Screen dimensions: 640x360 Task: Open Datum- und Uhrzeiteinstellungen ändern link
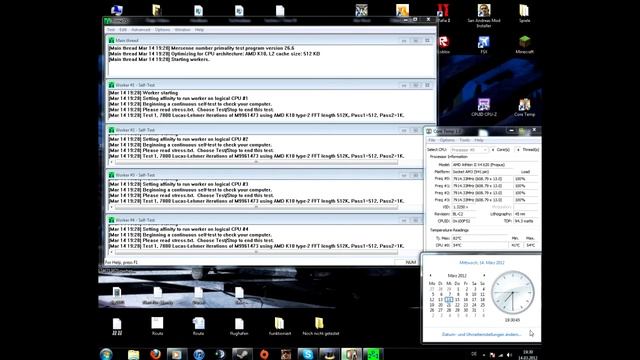point(482,334)
